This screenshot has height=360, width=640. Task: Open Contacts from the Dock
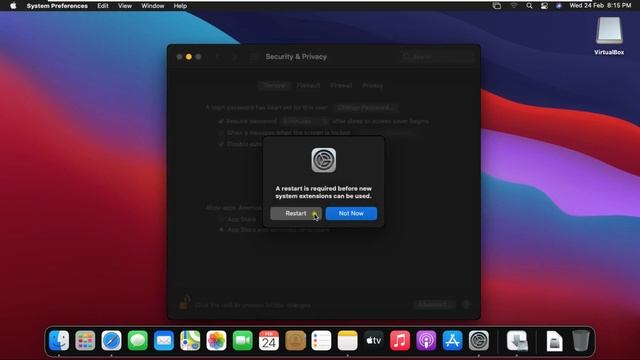click(x=295, y=340)
